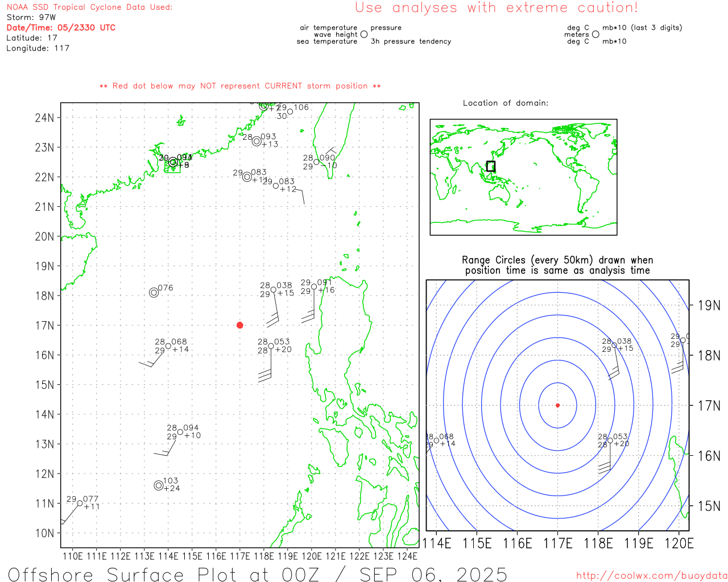728x582 pixels.
Task: Click the station circle for 077 +11
Action: (80, 503)
